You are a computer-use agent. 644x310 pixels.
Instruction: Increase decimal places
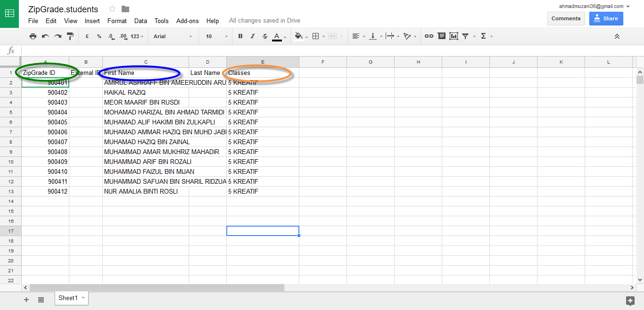click(123, 36)
